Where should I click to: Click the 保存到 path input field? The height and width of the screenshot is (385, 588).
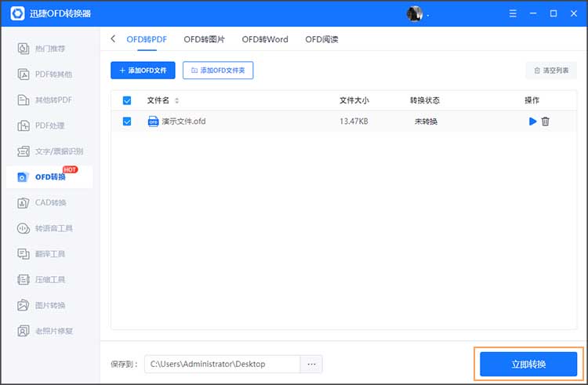click(x=222, y=364)
